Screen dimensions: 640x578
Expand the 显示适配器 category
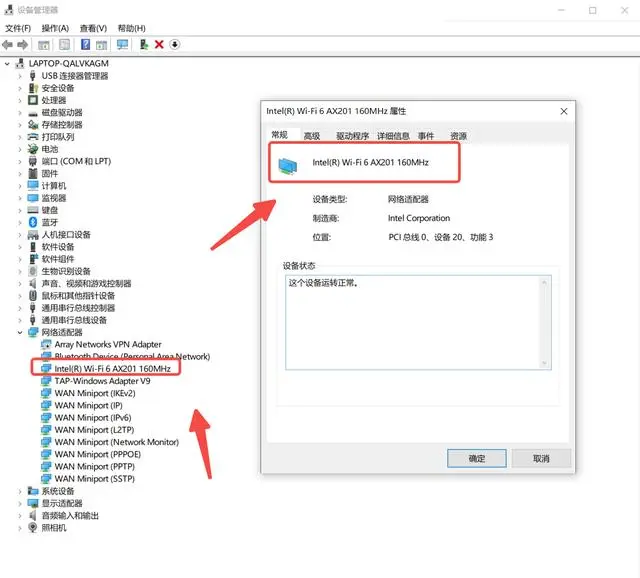21,503
